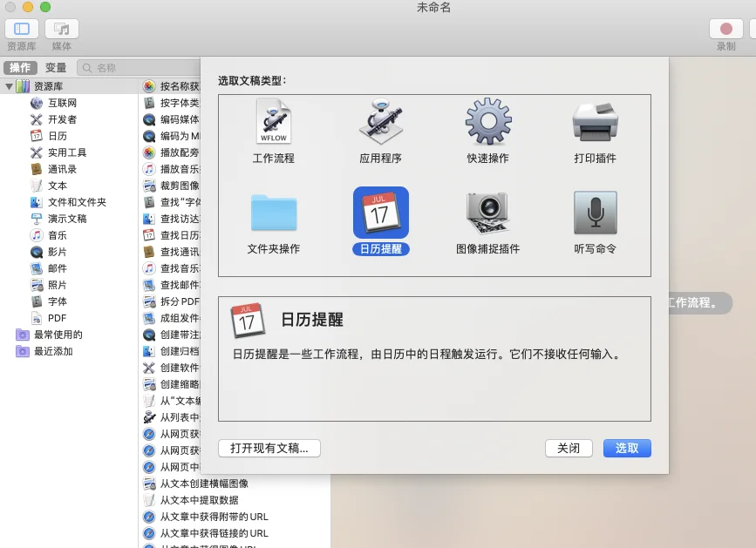Select the 播放配旁 action row
Viewport: 756px width, 548px height.
[x=171, y=152]
